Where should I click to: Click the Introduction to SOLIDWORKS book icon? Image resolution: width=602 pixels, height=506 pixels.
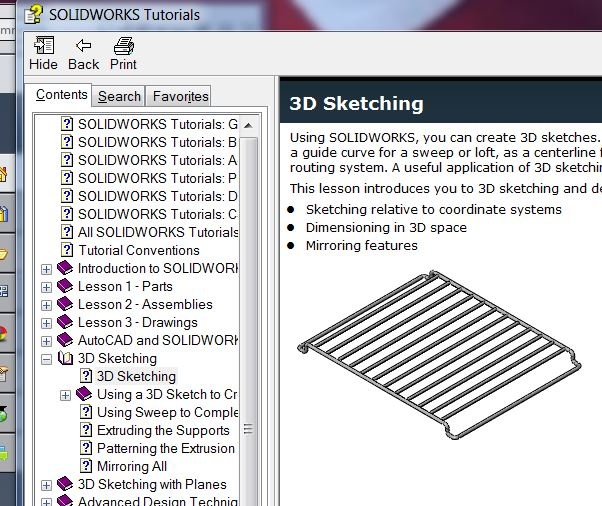coord(65,268)
